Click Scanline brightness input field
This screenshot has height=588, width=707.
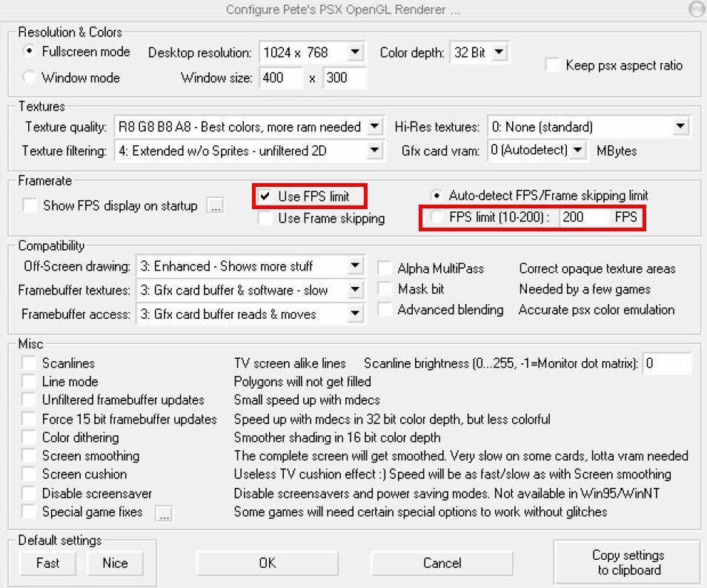[x=667, y=363]
